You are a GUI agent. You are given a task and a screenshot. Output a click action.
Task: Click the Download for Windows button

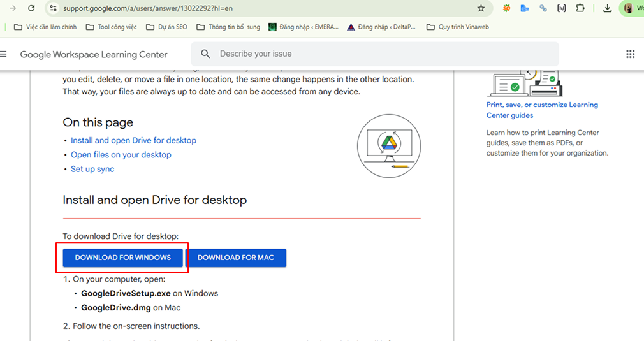(122, 258)
